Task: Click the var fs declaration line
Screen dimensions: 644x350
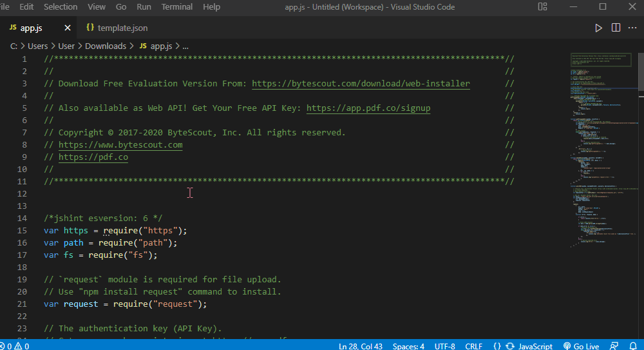Action: coord(100,255)
